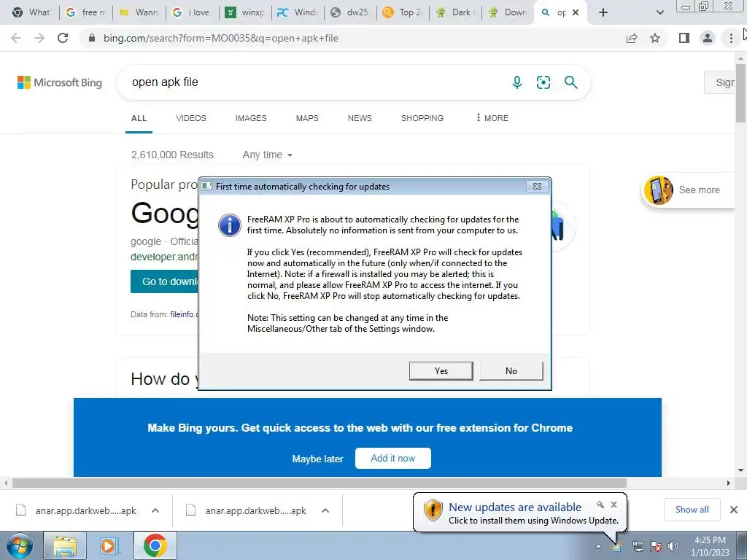747x560 pixels.
Task: Click the blue information icon in dialog
Action: (229, 225)
